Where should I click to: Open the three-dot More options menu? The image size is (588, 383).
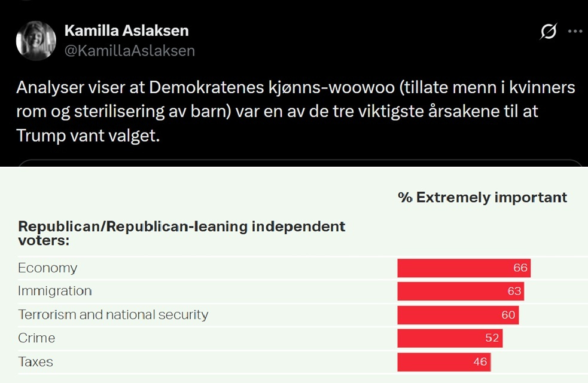click(x=575, y=32)
